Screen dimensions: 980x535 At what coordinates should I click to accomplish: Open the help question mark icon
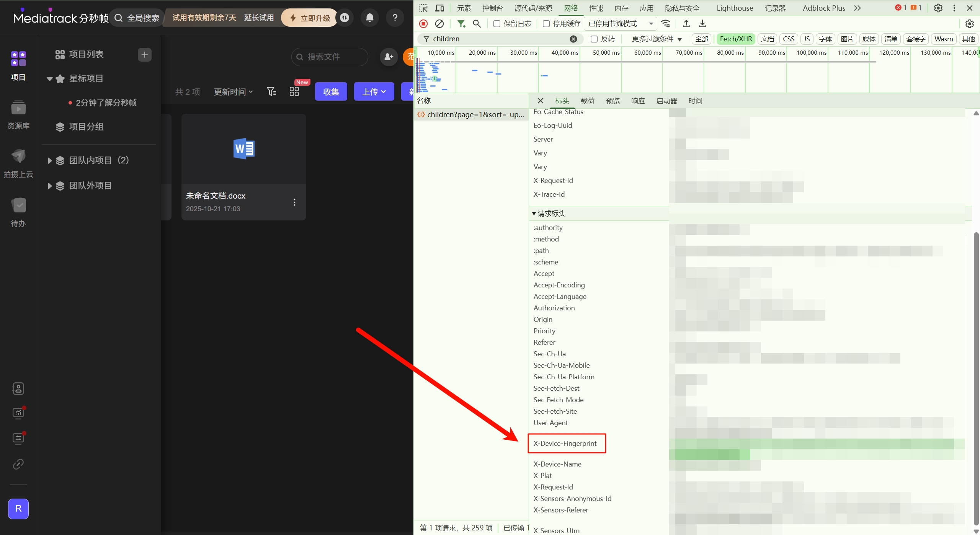[x=395, y=18]
